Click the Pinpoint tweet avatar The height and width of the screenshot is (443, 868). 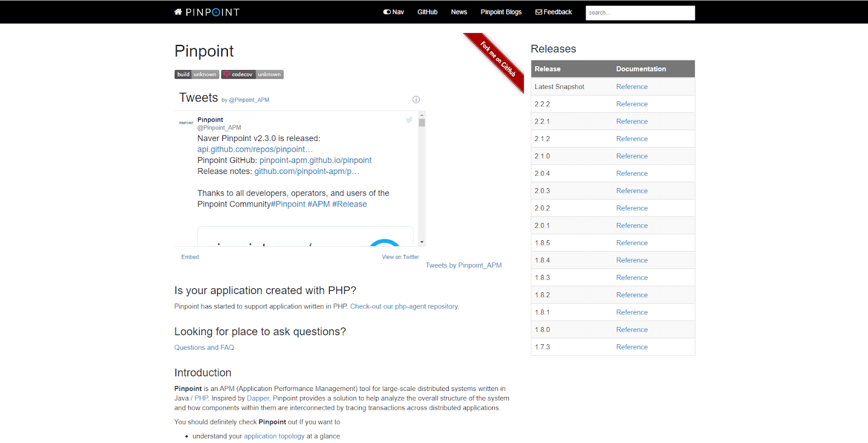pyautogui.click(x=186, y=123)
